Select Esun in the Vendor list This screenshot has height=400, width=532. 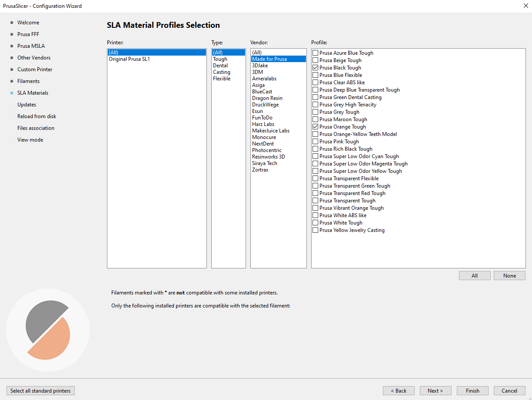(x=279, y=111)
